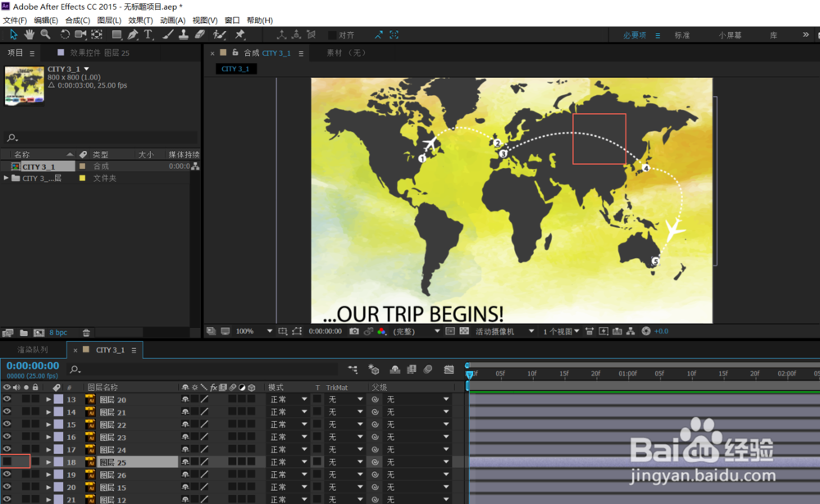
Task: Click the 8 bpc project depth button
Action: point(57,333)
